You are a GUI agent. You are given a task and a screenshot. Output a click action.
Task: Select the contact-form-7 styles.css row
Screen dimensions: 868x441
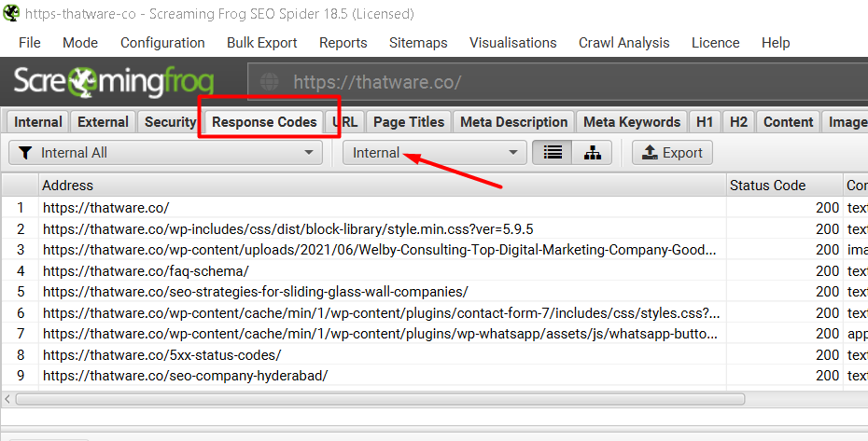[x=382, y=313]
